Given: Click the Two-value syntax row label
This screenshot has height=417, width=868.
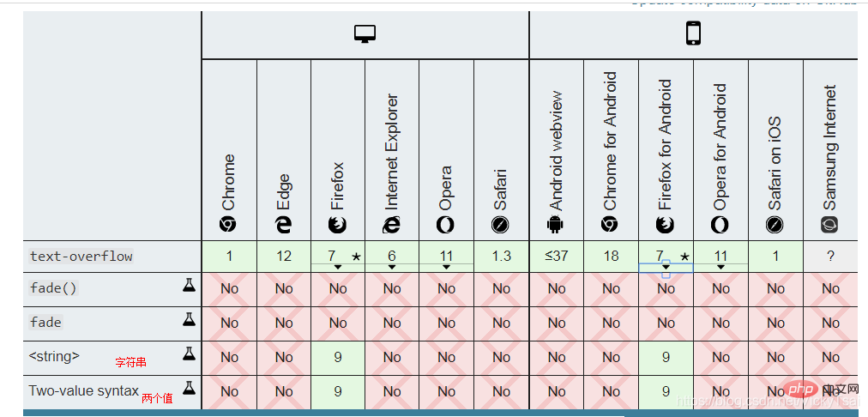Looking at the screenshot, I should [83, 390].
